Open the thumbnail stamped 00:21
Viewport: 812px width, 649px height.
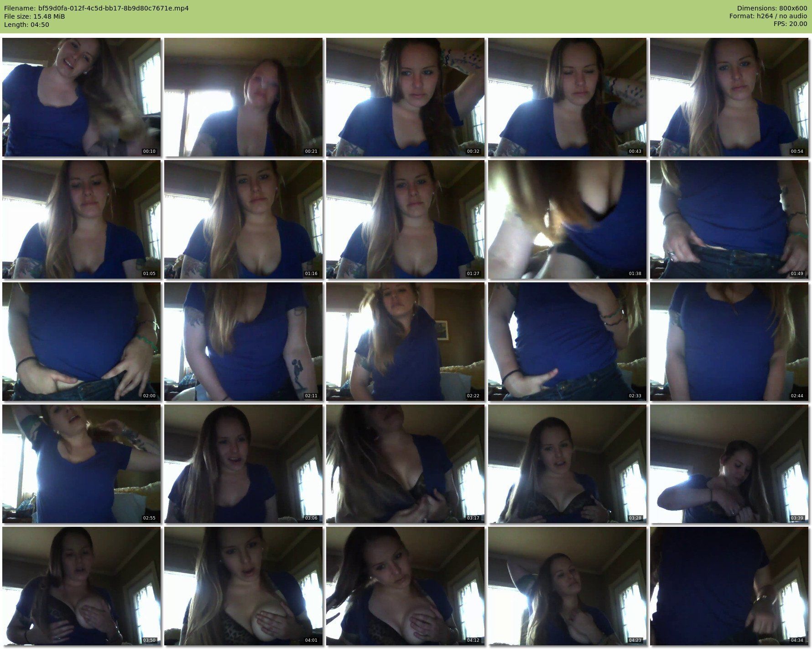(243, 97)
